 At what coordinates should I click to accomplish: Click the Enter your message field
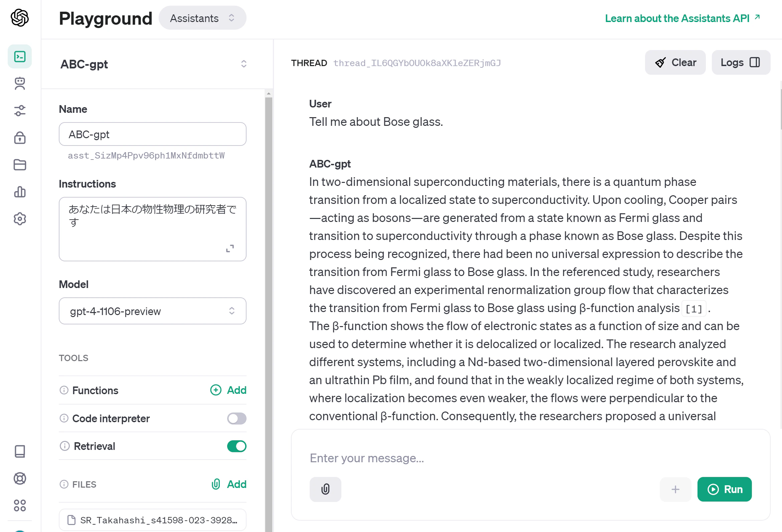[530, 458]
